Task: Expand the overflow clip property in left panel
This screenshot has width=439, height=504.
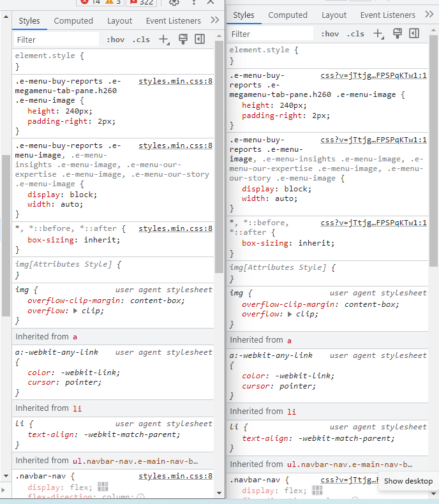Action: 76,311
